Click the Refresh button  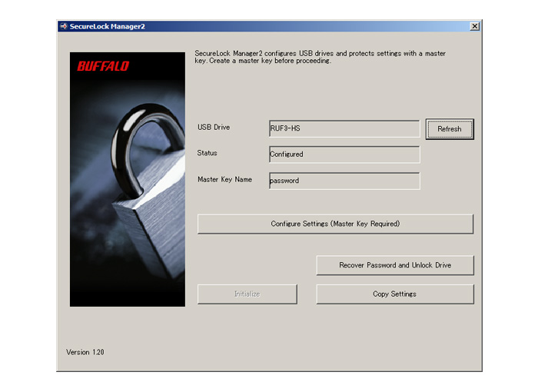pyautogui.click(x=450, y=129)
